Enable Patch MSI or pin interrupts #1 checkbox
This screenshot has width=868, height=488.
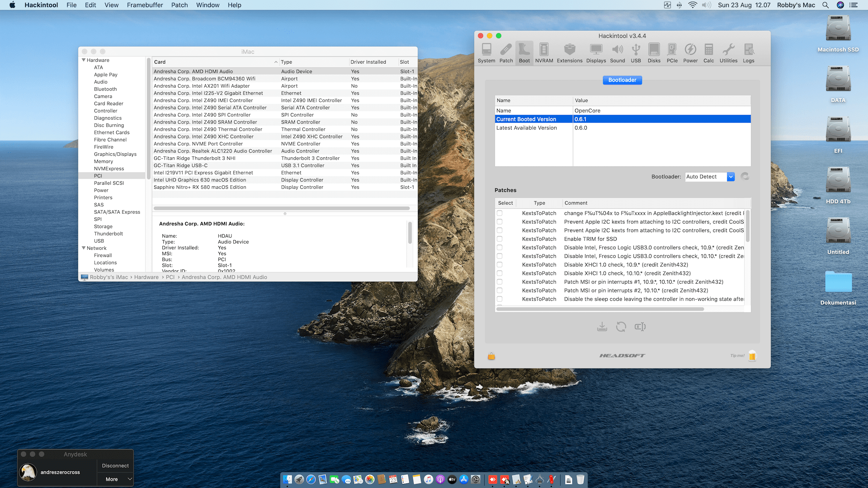pyautogui.click(x=500, y=282)
